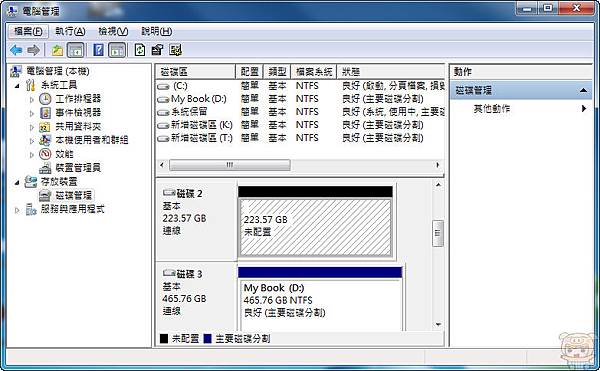Open the 其他動作 submenu arrow
Image resolution: width=600 pixels, height=371 pixels.
[x=584, y=109]
